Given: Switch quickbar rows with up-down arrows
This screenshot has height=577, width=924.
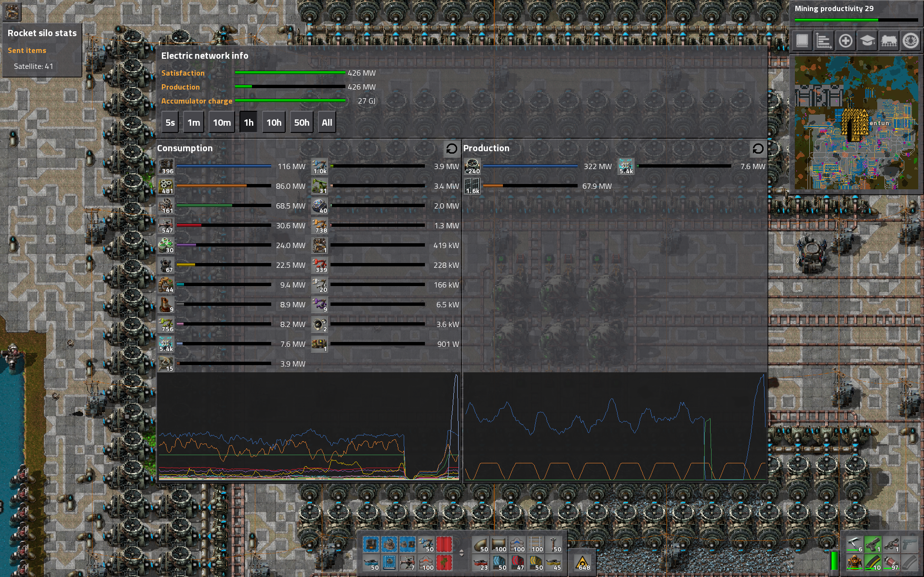Looking at the screenshot, I should coord(462,553).
